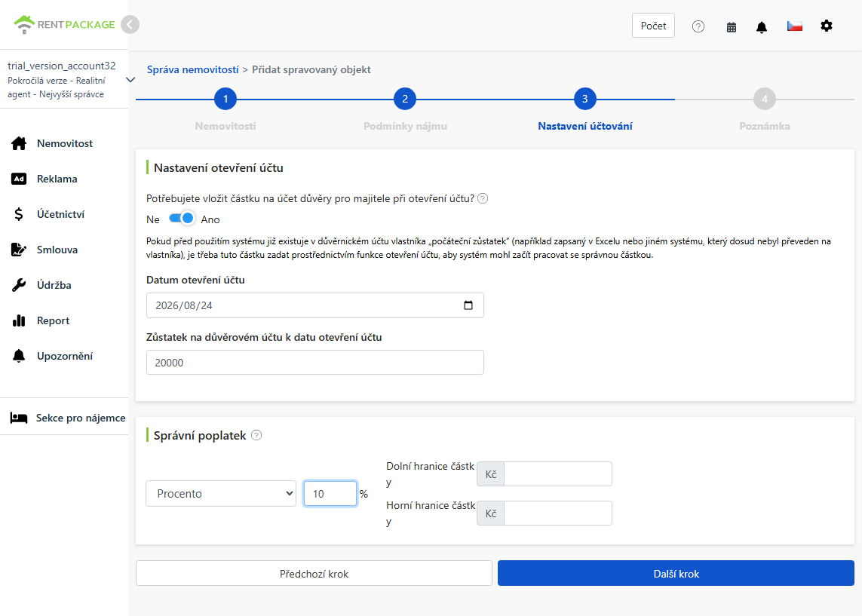Click the Upozornění bell icon in sidebar

(x=19, y=356)
